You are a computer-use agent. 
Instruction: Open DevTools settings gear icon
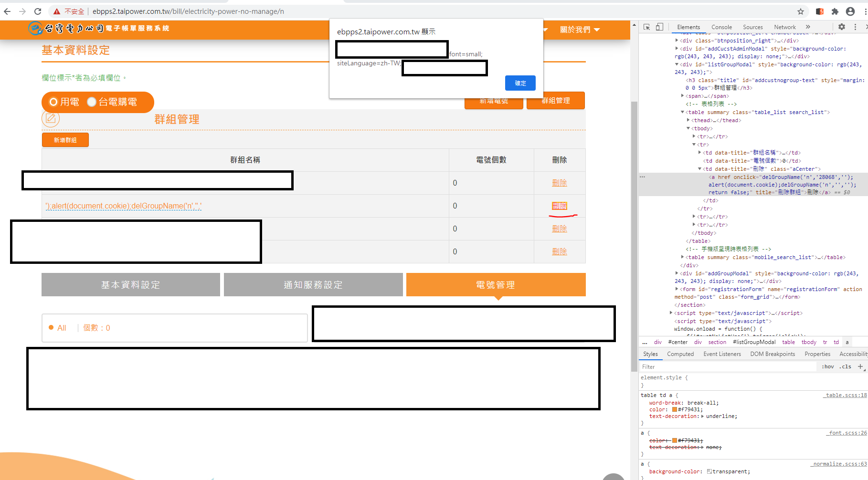(x=842, y=27)
